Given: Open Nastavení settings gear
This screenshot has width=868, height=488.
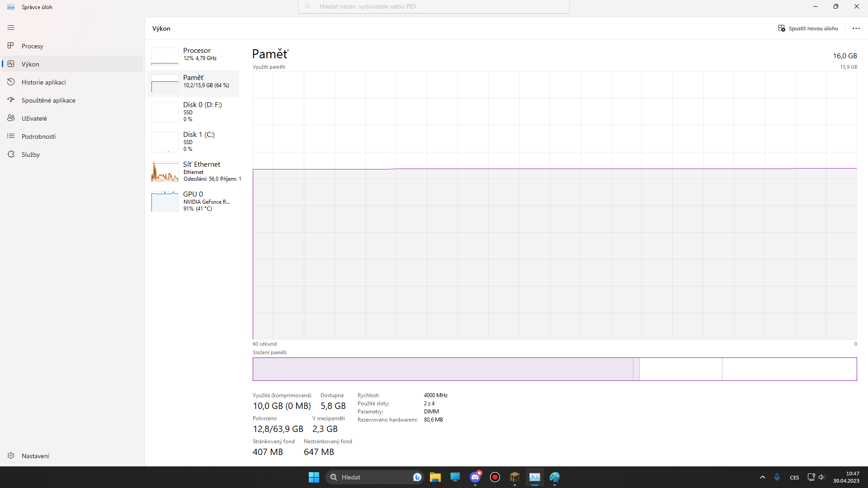Looking at the screenshot, I should [11, 455].
